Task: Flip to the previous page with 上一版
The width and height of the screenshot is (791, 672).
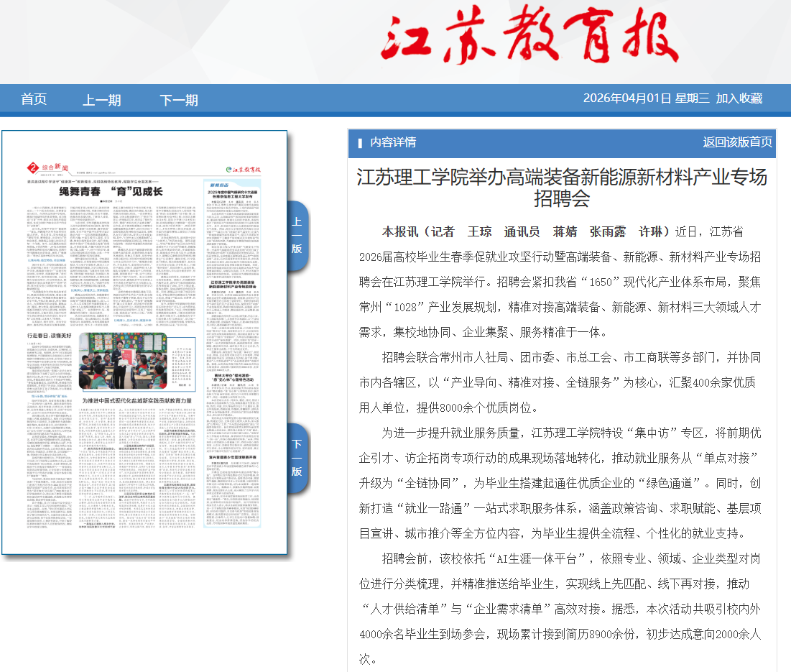Action: [297, 235]
